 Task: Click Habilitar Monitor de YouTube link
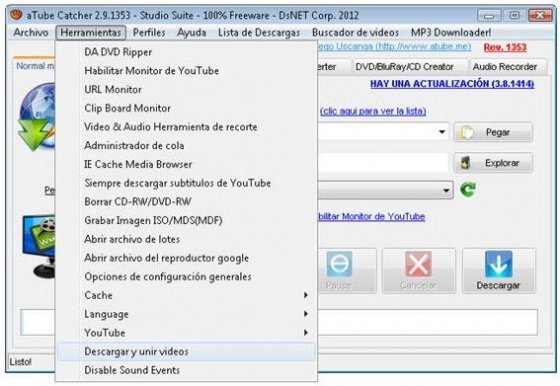click(x=371, y=217)
